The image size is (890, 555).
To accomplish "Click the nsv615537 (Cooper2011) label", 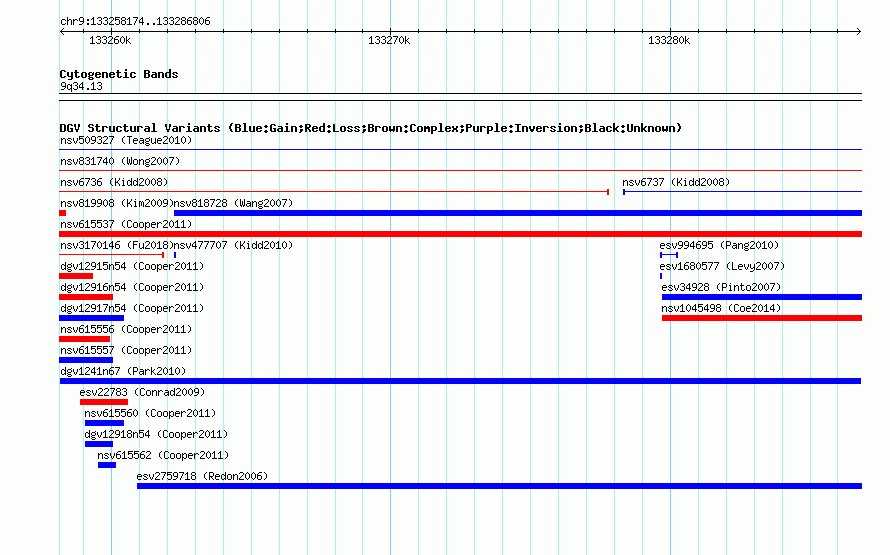I will coord(126,224).
